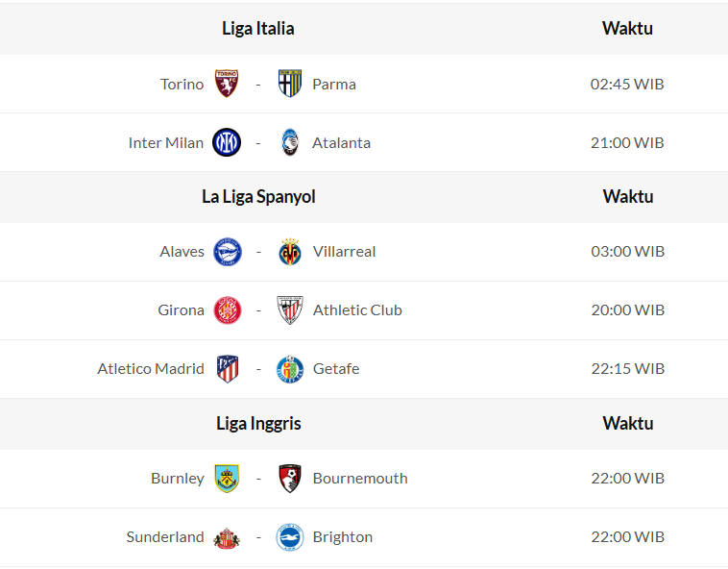Click the Liga Inggris section header

click(x=258, y=423)
